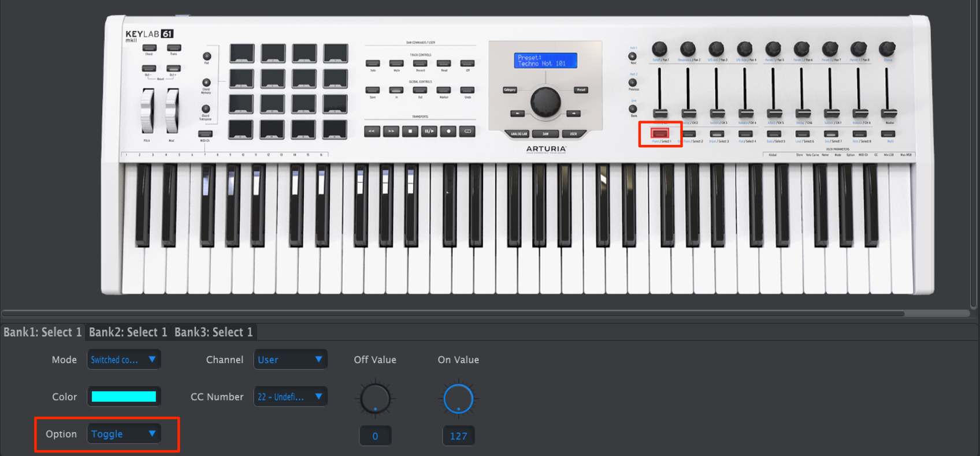Click the Oct+ button
The height and width of the screenshot is (456, 980).
[174, 69]
